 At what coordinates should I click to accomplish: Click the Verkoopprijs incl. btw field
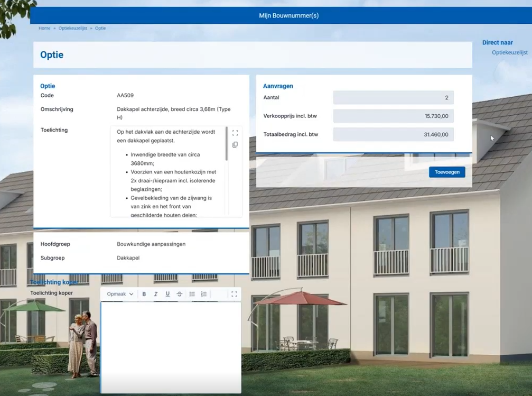(393, 116)
